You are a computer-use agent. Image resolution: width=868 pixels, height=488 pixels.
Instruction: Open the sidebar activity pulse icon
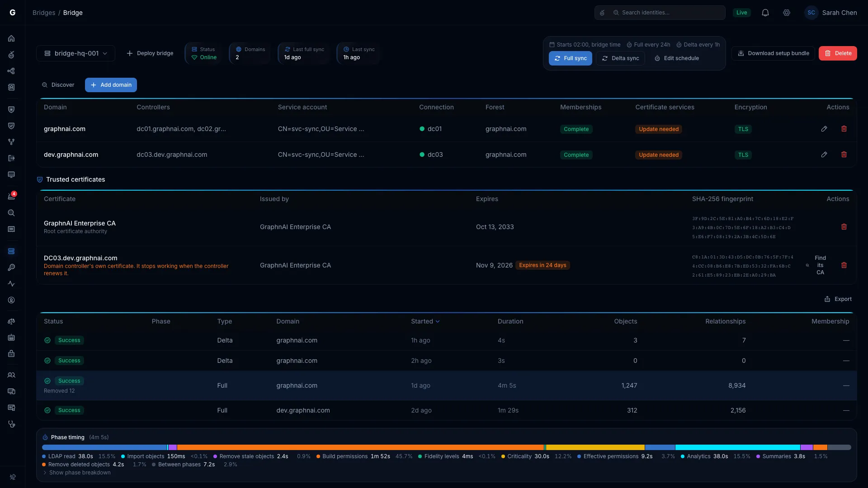coord(11,284)
